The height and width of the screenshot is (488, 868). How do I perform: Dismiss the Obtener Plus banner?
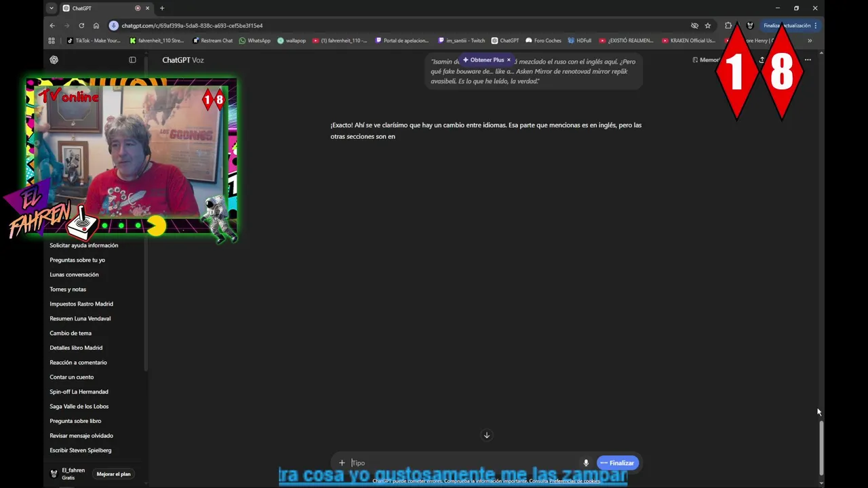pos(509,60)
